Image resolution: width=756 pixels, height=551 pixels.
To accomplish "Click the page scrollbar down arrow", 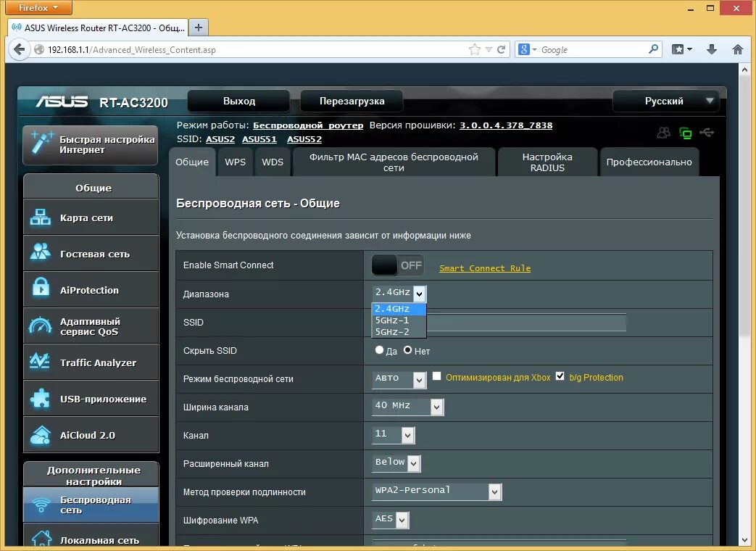I will pos(745,540).
